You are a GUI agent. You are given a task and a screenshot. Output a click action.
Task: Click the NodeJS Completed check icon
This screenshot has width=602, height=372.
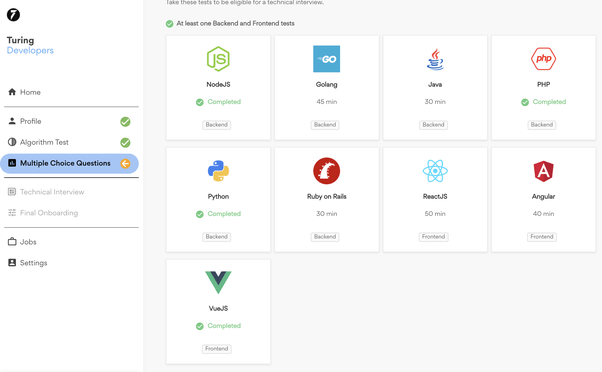[200, 102]
